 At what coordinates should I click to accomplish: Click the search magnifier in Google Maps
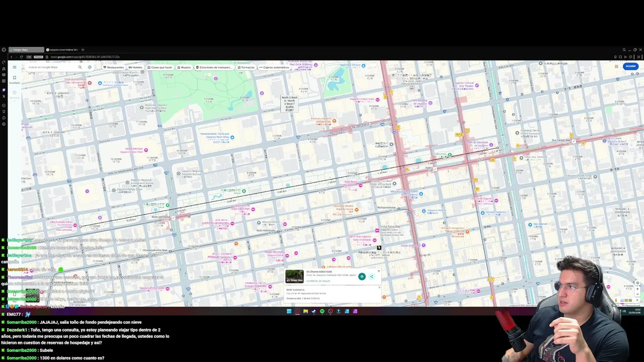[79, 67]
